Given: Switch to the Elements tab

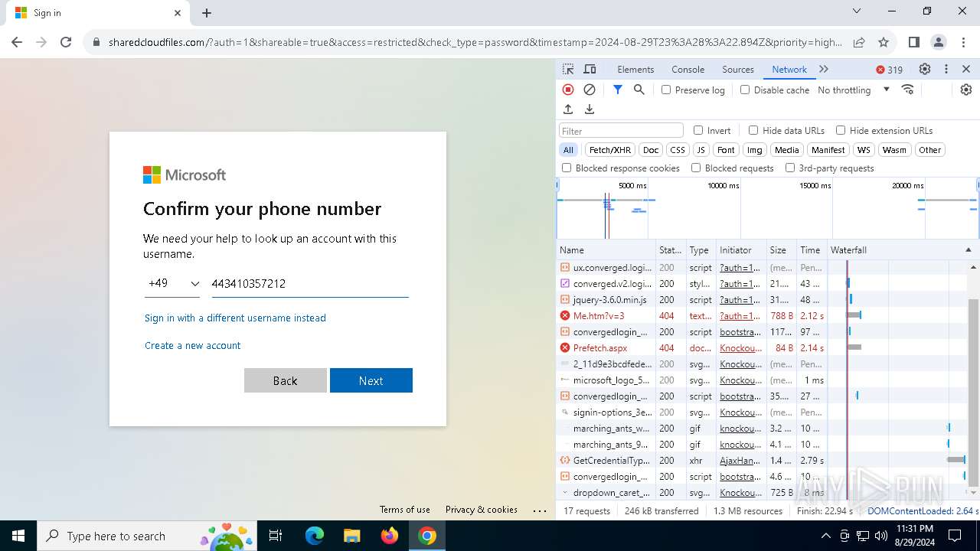Looking at the screenshot, I should point(635,69).
